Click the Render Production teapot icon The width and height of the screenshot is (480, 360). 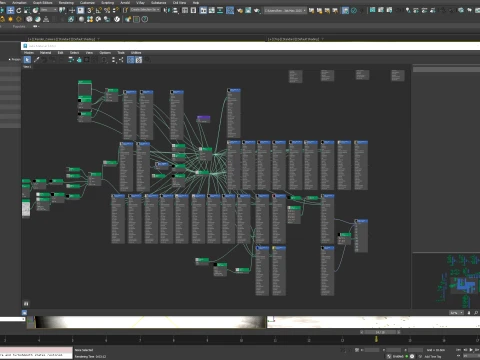click(x=257, y=10)
